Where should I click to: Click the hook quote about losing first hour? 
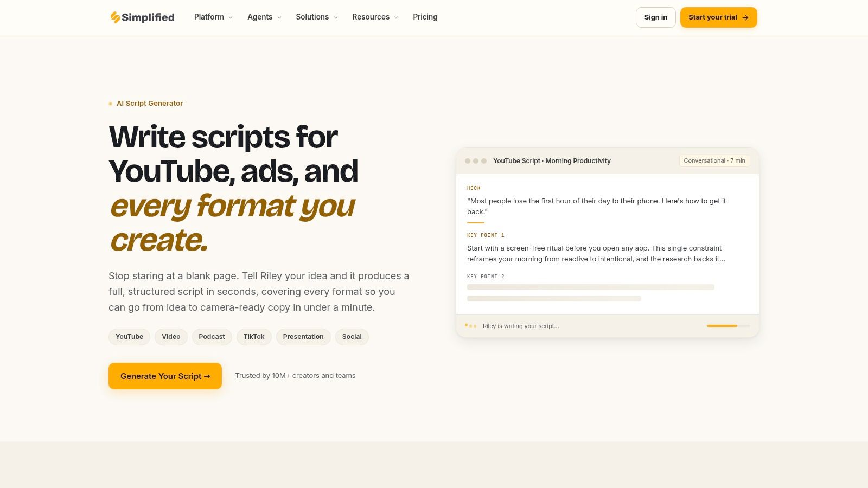pyautogui.click(x=596, y=206)
